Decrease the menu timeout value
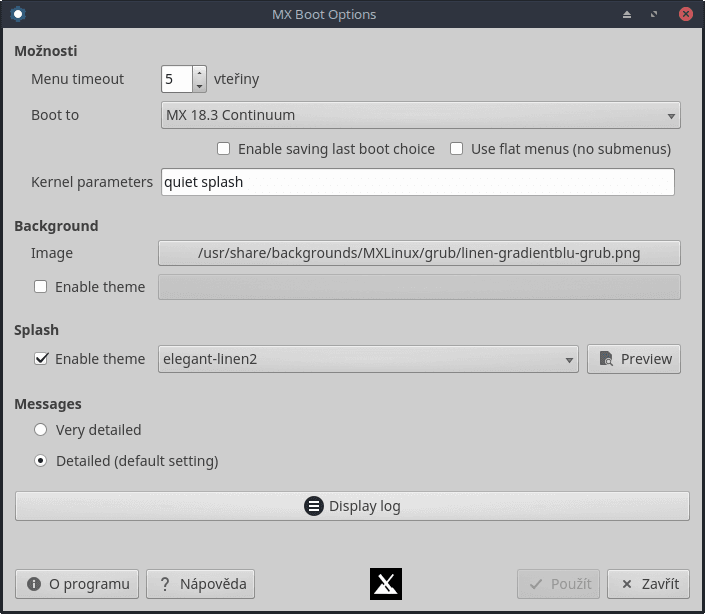705x614 pixels. coord(199,85)
